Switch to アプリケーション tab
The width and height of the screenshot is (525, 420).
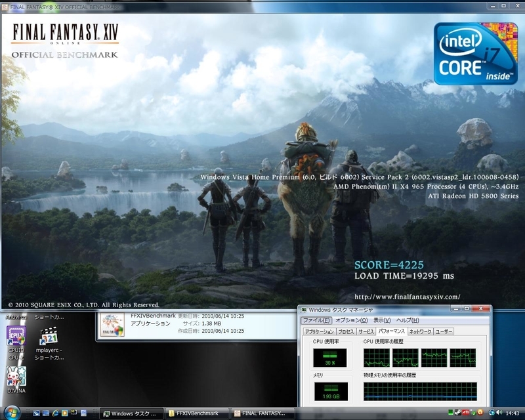320,331
